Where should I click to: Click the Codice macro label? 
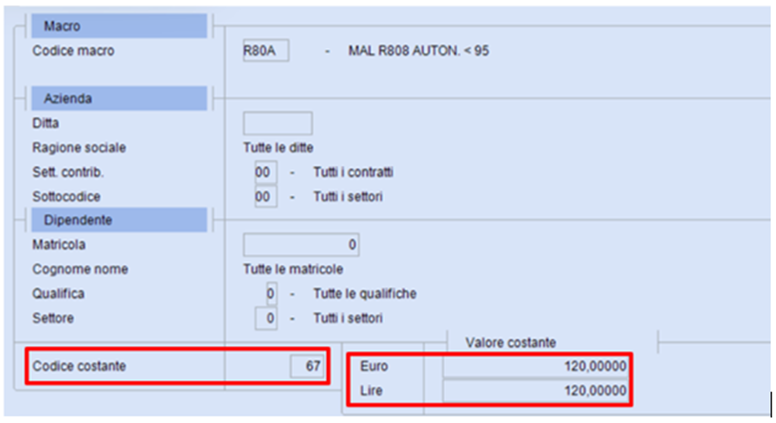(x=73, y=50)
